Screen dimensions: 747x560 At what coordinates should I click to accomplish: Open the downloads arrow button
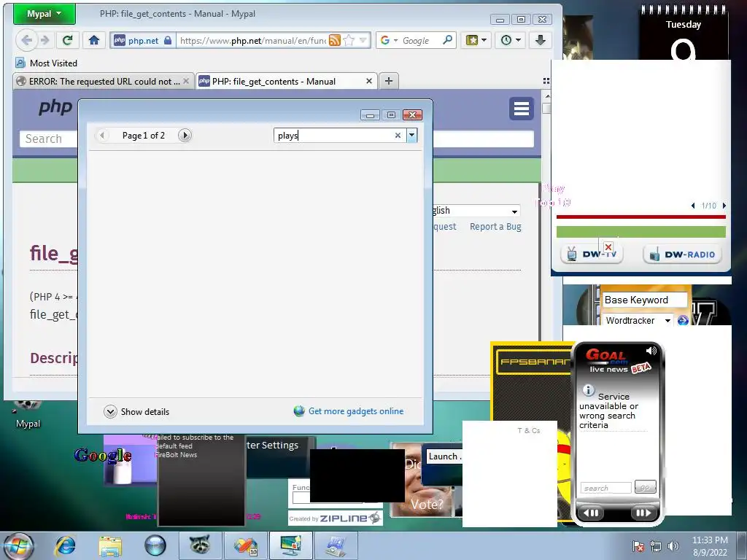[541, 41]
